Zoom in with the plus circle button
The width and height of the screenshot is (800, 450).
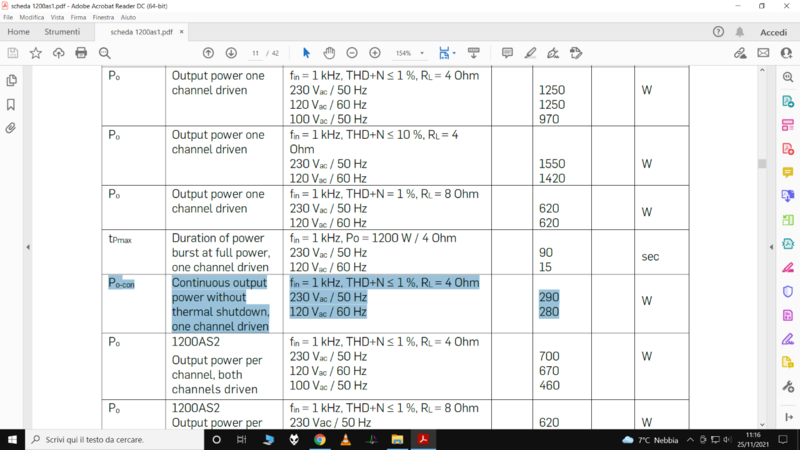click(x=375, y=53)
